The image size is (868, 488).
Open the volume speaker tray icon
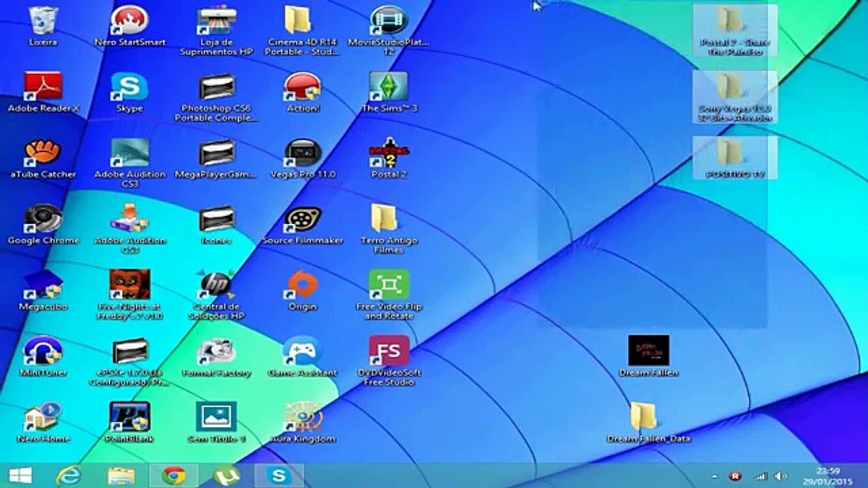click(x=781, y=476)
